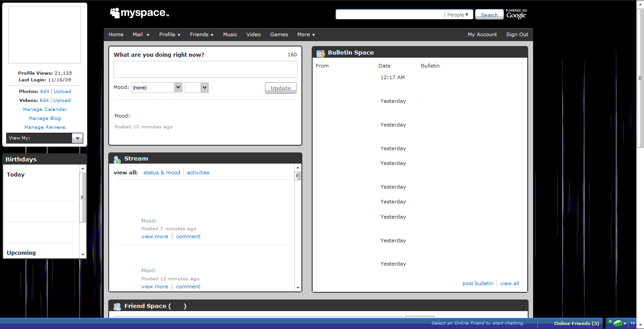Open the Games section
The image size is (644, 329).
point(279,34)
